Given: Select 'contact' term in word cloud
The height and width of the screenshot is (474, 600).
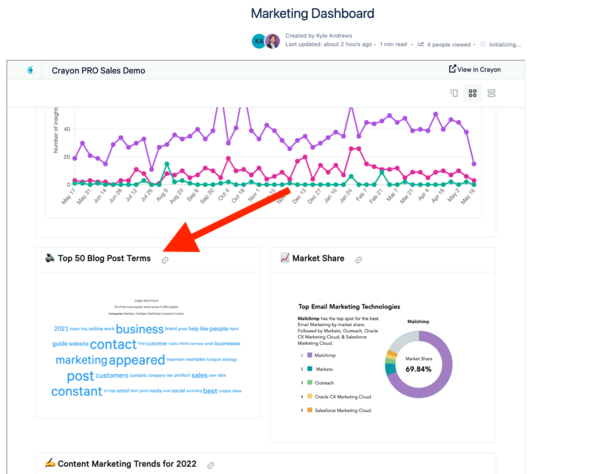Looking at the screenshot, I should tap(113, 345).
